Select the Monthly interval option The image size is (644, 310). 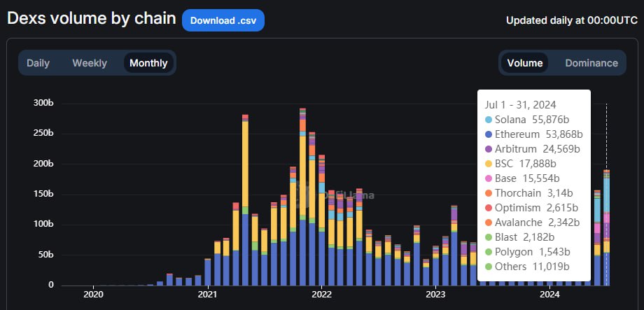pyautogui.click(x=148, y=63)
